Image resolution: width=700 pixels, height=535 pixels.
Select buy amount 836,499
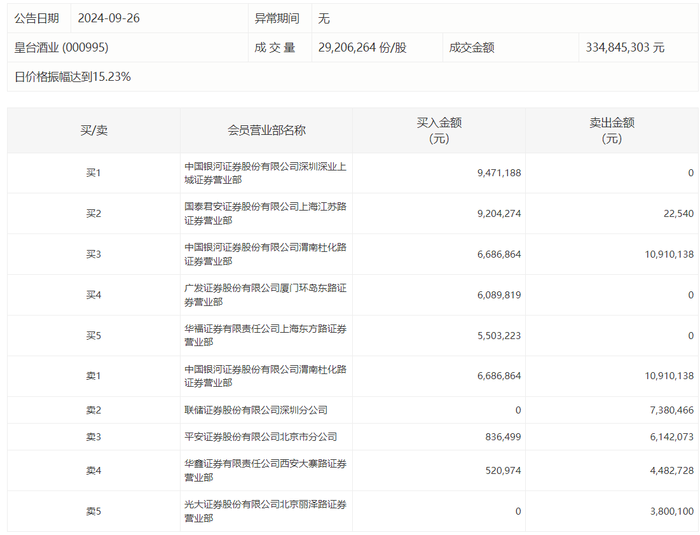[503, 437]
